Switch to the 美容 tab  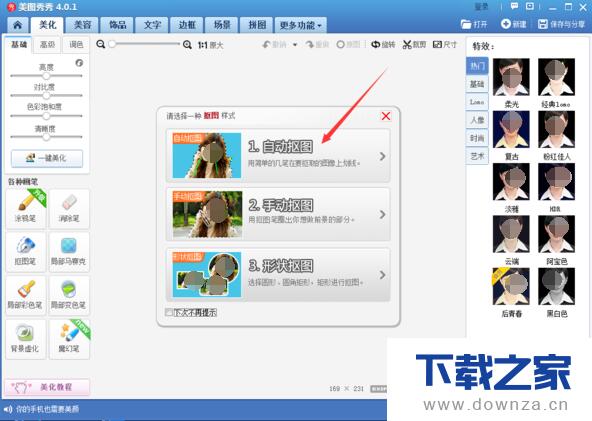point(82,25)
